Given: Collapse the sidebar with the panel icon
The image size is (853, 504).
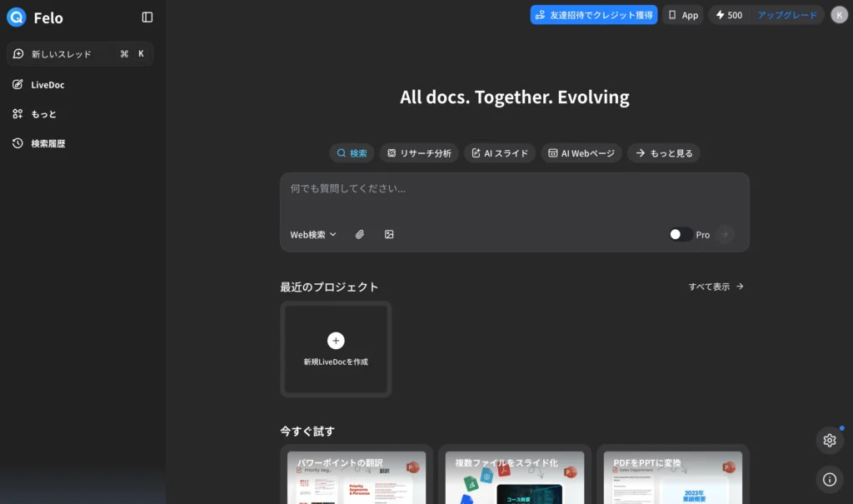Looking at the screenshot, I should tap(147, 17).
